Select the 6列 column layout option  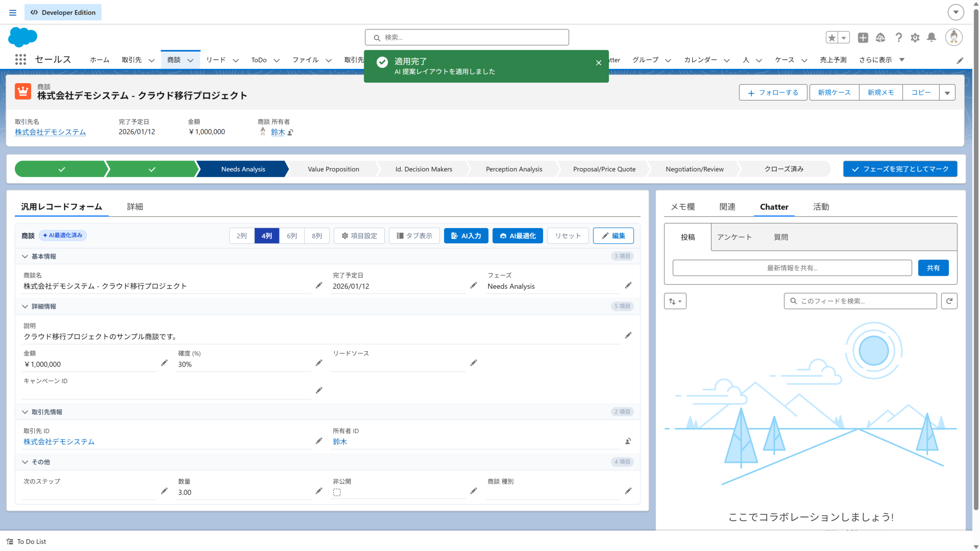(292, 236)
